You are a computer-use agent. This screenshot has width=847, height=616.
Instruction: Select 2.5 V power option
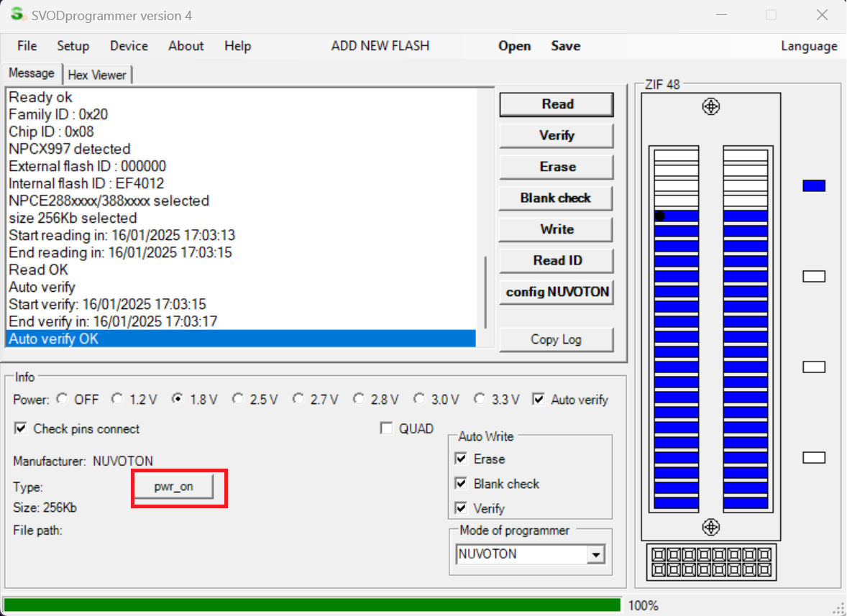point(238,399)
